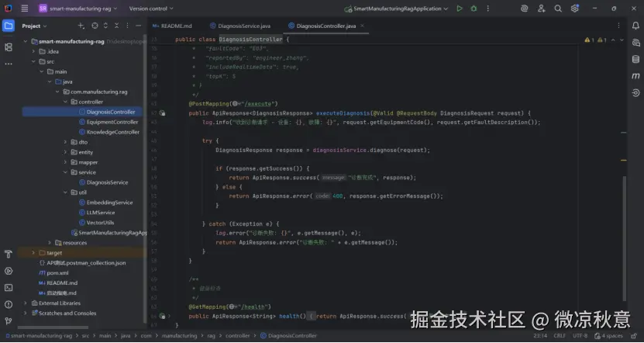Open Search Everywhere magnifier
This screenshot has height=343, width=644.
pyautogui.click(x=558, y=9)
